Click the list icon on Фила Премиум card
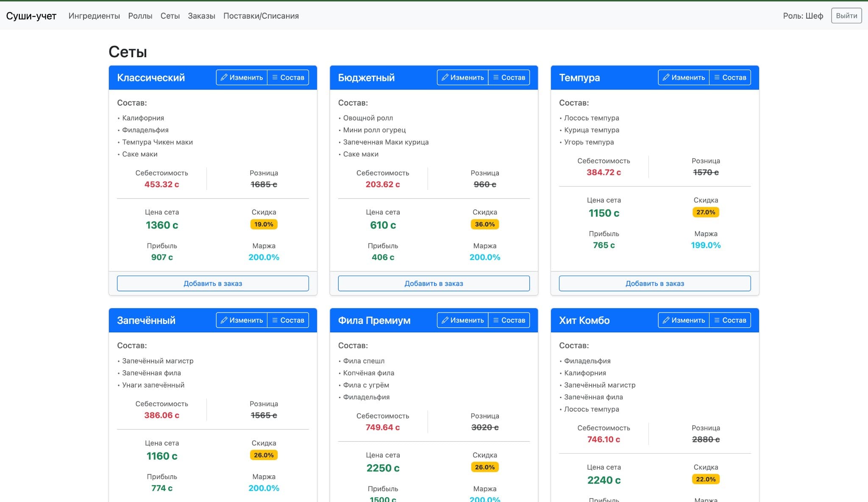This screenshot has height=502, width=868. click(x=496, y=320)
